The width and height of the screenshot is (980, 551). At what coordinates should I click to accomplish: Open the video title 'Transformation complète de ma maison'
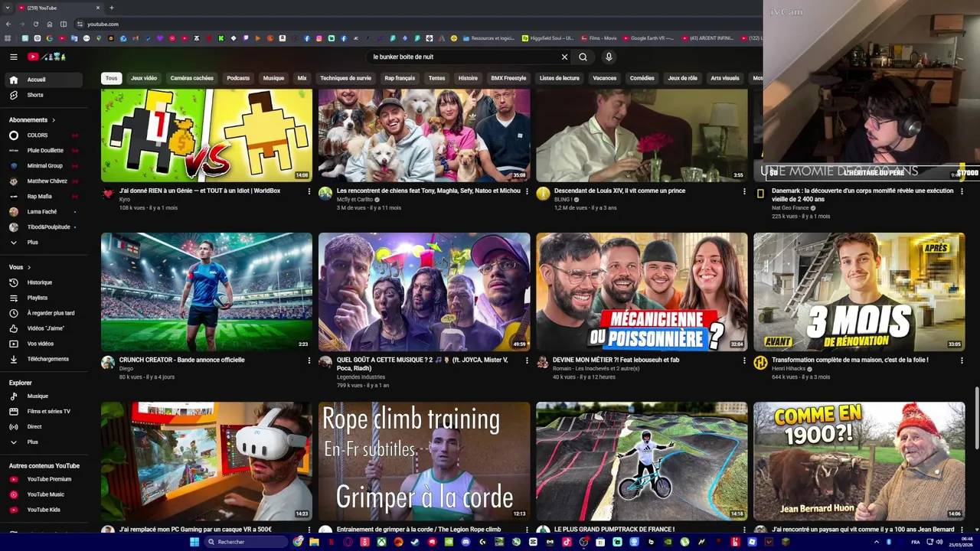click(850, 360)
